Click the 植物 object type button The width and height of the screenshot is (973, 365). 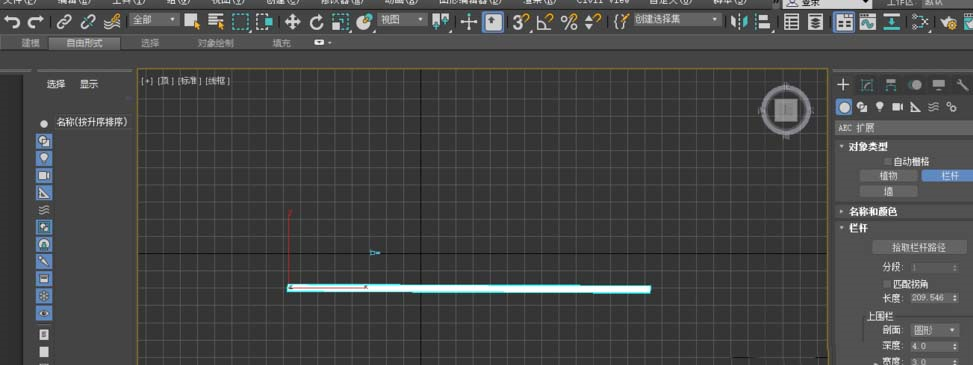click(888, 176)
